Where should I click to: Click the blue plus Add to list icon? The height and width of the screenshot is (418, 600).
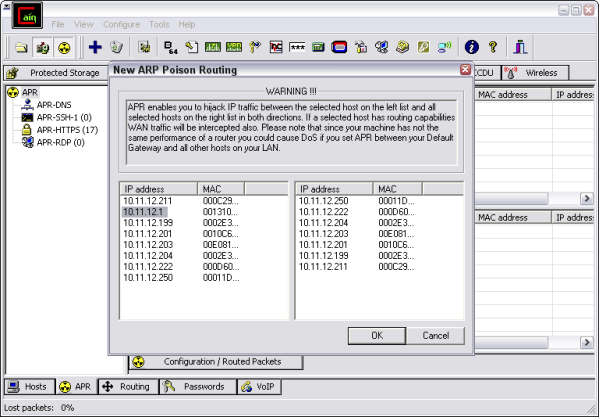95,47
